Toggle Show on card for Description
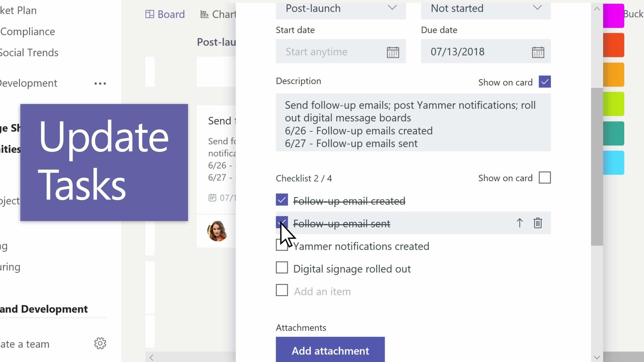Screen dimensions: 644x362 pyautogui.click(x=544, y=82)
